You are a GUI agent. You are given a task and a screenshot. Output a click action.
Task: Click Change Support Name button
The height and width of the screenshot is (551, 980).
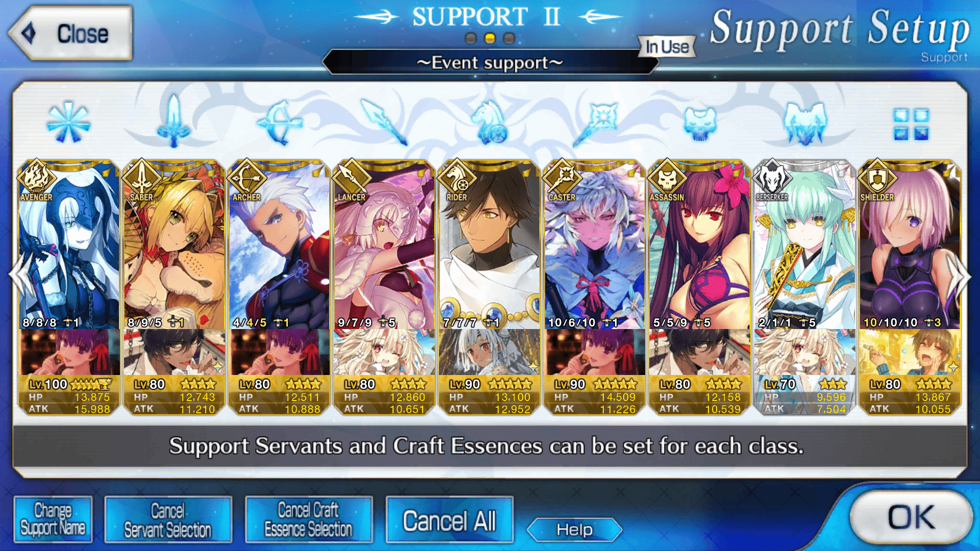pos(53,519)
